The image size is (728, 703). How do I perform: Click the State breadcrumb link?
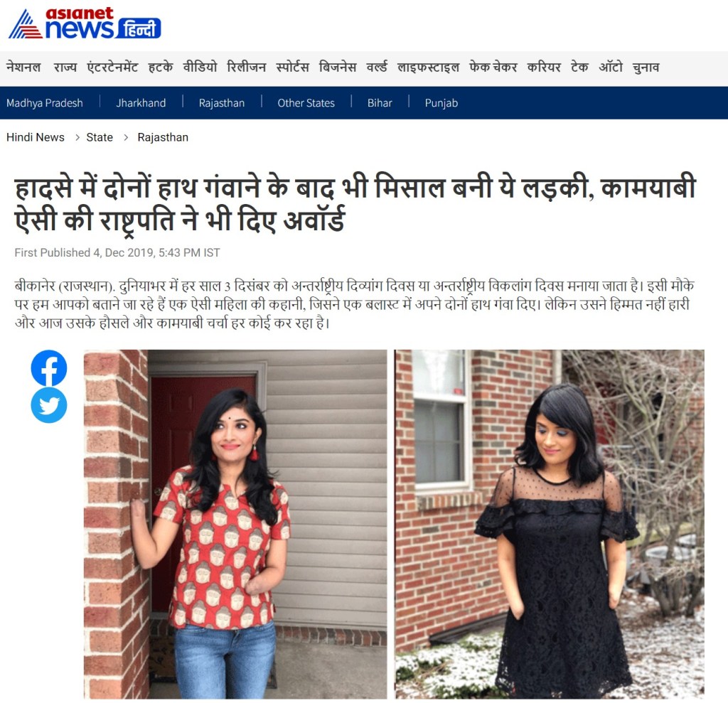coord(100,137)
